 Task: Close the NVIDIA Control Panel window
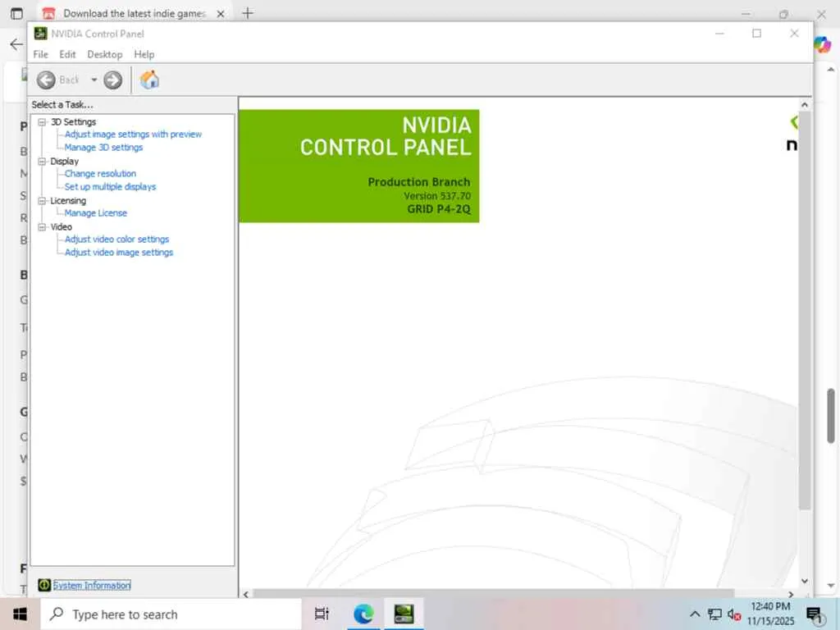(794, 33)
